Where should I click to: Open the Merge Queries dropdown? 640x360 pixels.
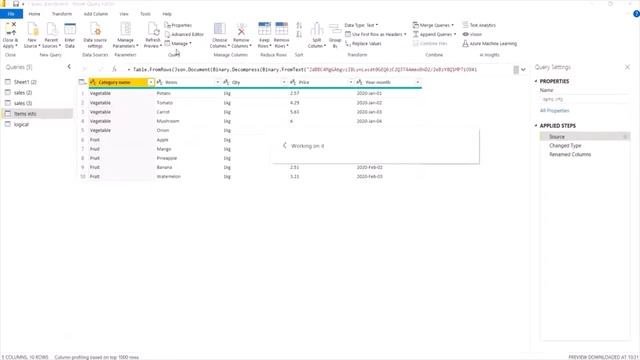click(433, 25)
